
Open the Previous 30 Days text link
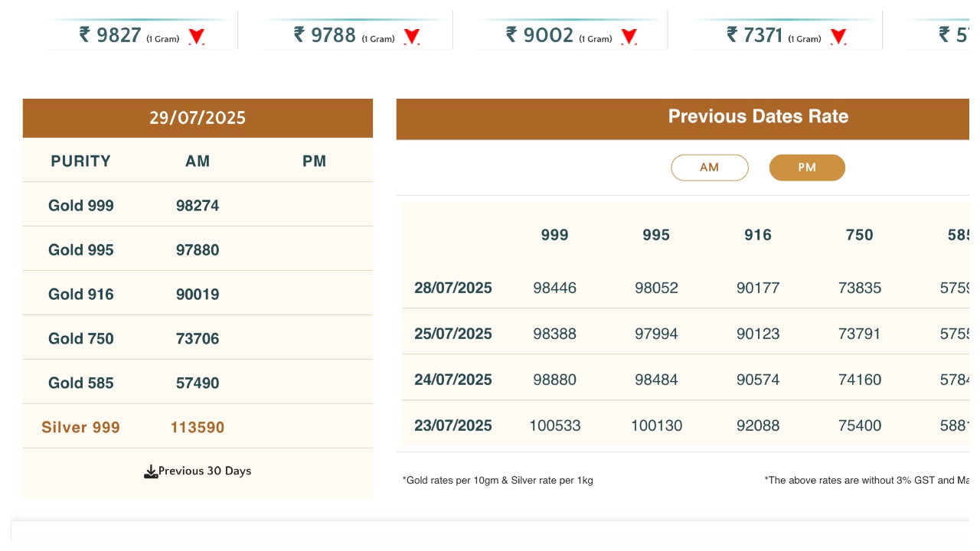(204, 471)
